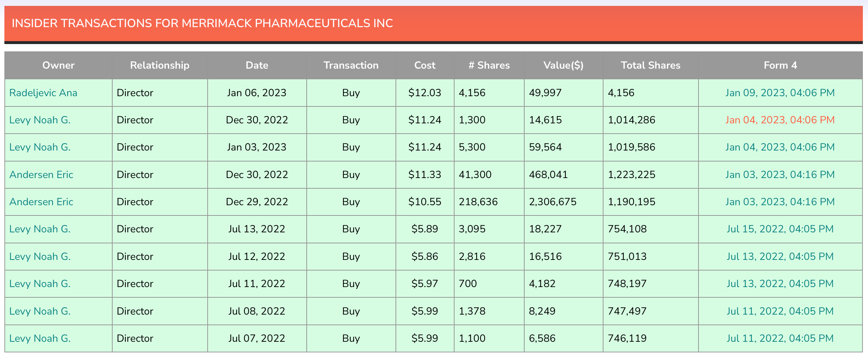The width and height of the screenshot is (868, 359).
Task: Sort transactions by the Date header
Action: (x=257, y=65)
